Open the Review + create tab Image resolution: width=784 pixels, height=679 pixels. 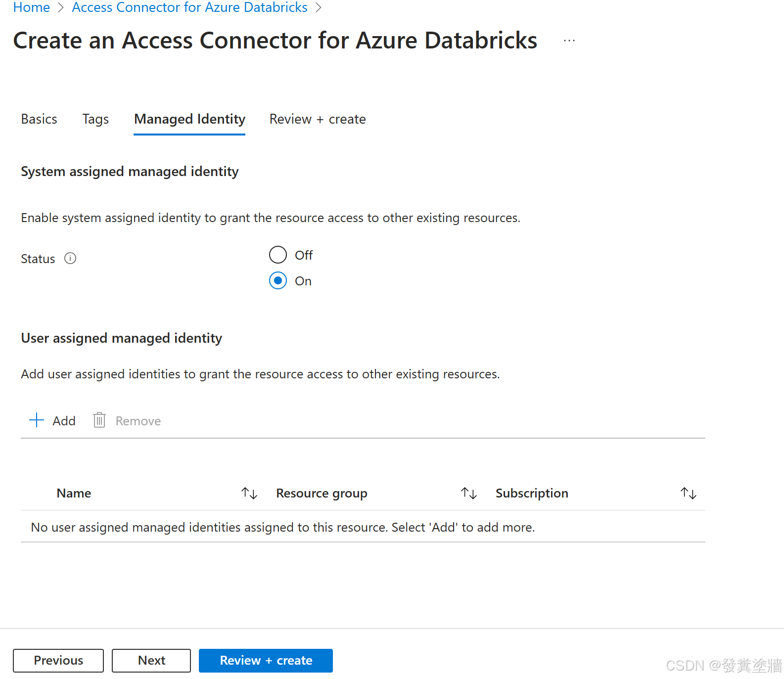(318, 119)
